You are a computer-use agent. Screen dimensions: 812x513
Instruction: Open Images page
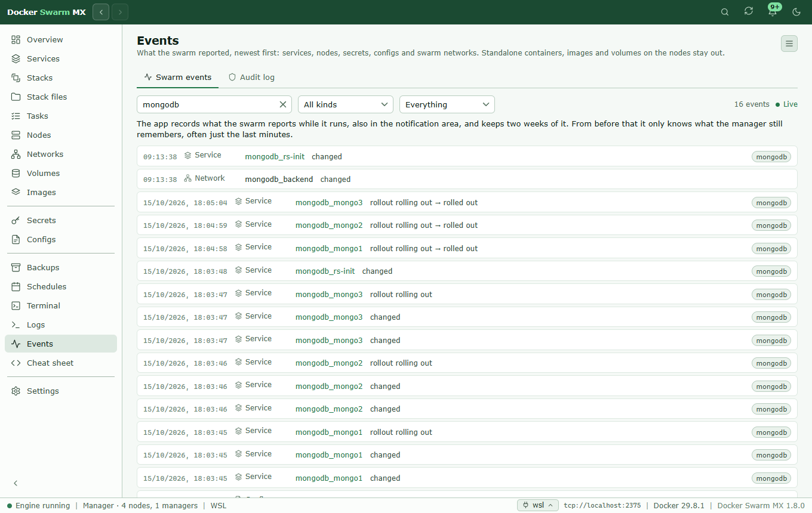click(61, 192)
